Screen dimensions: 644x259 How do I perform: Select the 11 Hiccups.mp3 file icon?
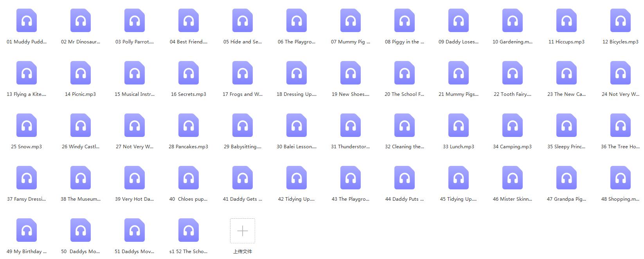[x=567, y=20]
